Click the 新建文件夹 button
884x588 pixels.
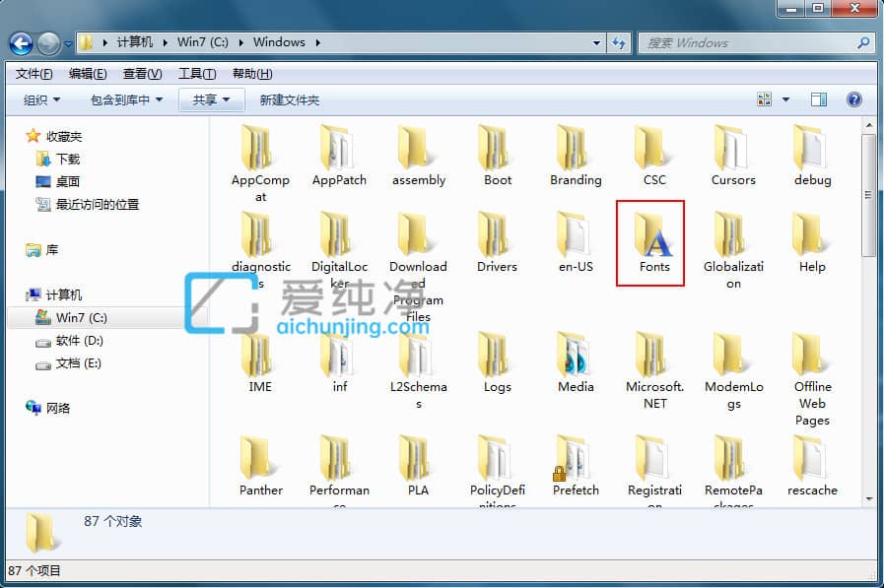[289, 100]
